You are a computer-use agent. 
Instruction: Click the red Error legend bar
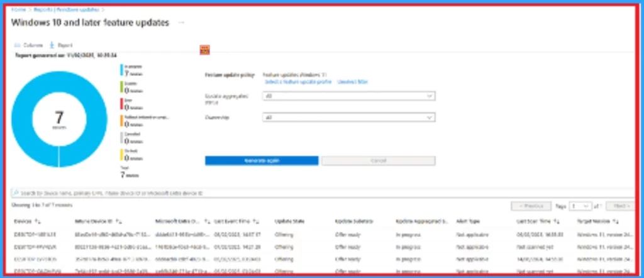121,104
